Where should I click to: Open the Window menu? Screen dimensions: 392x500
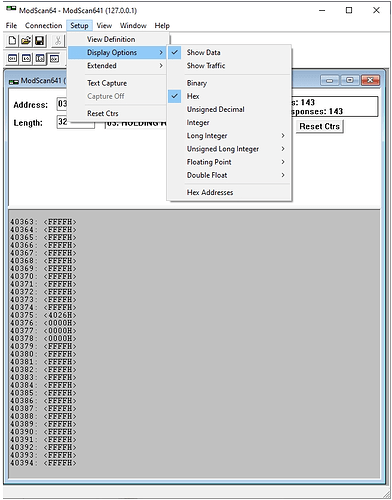coord(133,26)
